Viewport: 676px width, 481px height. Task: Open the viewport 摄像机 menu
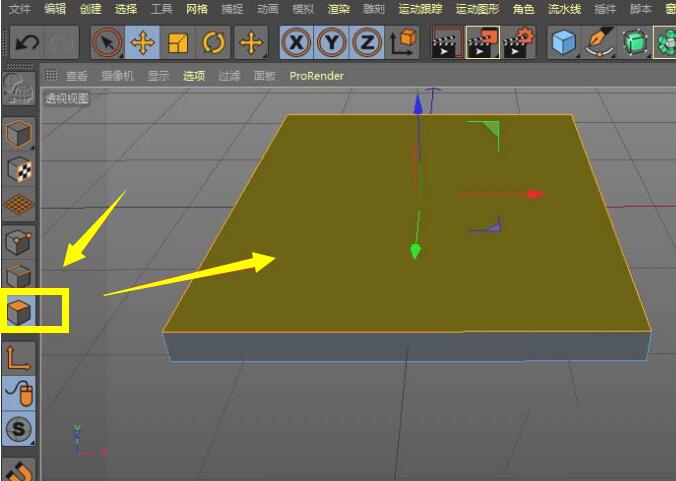(x=117, y=76)
